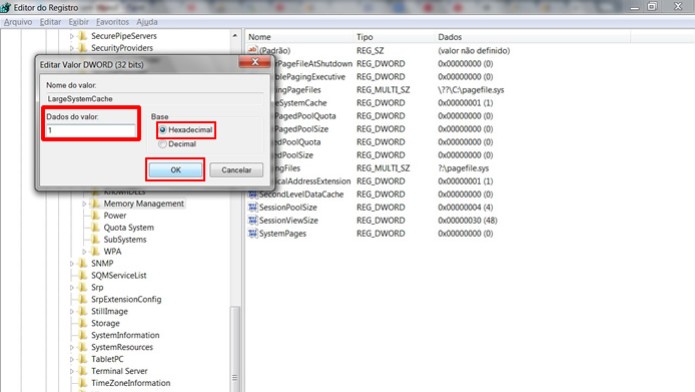Click the SrpExtensionConfig folder icon
The height and width of the screenshot is (392, 695).
tap(83, 299)
